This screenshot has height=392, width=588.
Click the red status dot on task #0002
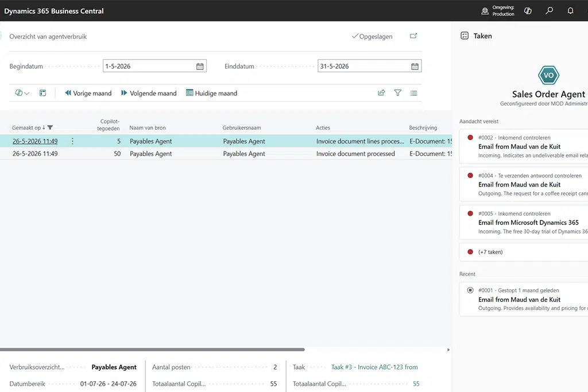tap(470, 138)
